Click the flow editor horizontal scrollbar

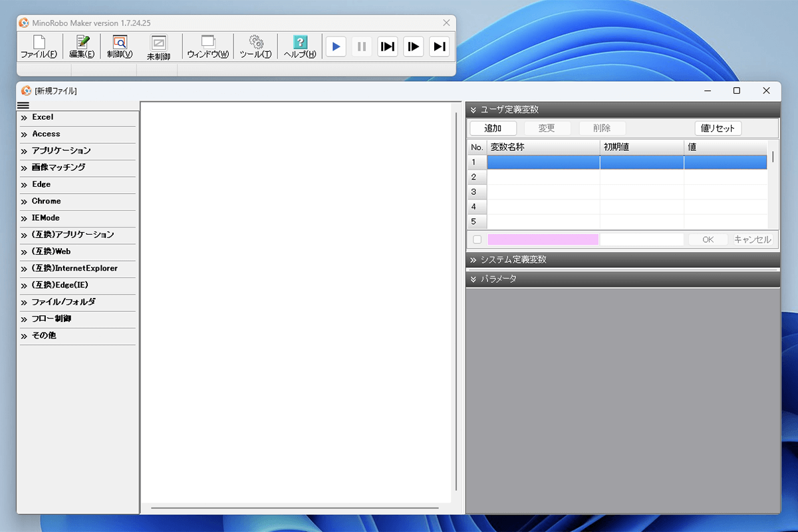(295, 508)
